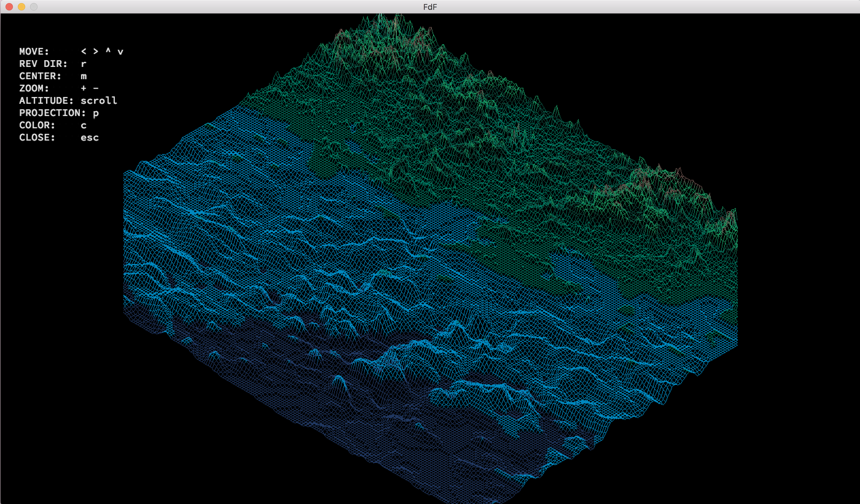This screenshot has width=860, height=504.
Task: Click the minus sign next to ZOOM
Action: tap(96, 88)
